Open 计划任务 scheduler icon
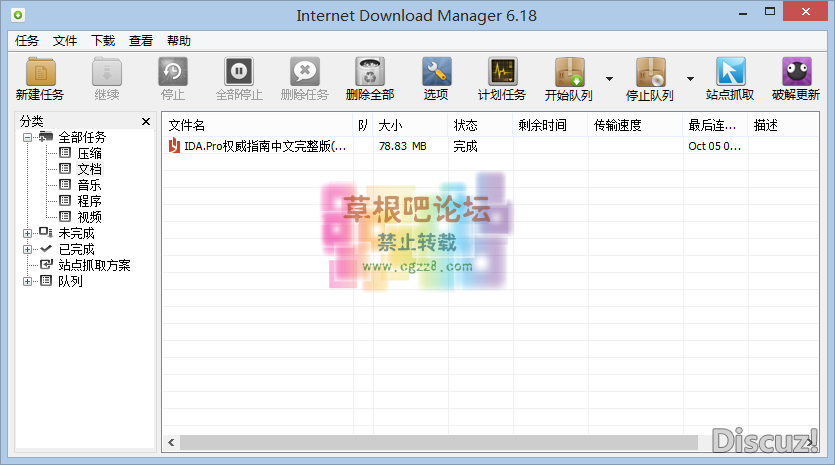The height and width of the screenshot is (465, 835). click(502, 72)
